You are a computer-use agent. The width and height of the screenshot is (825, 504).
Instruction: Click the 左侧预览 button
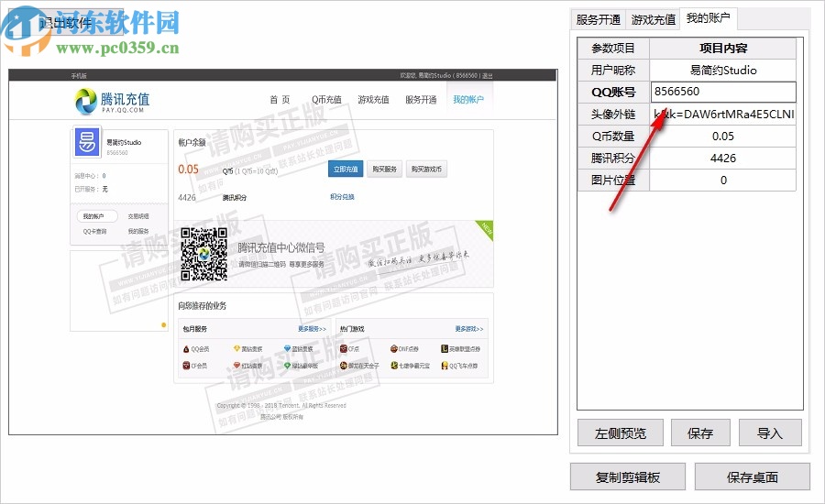coord(621,433)
